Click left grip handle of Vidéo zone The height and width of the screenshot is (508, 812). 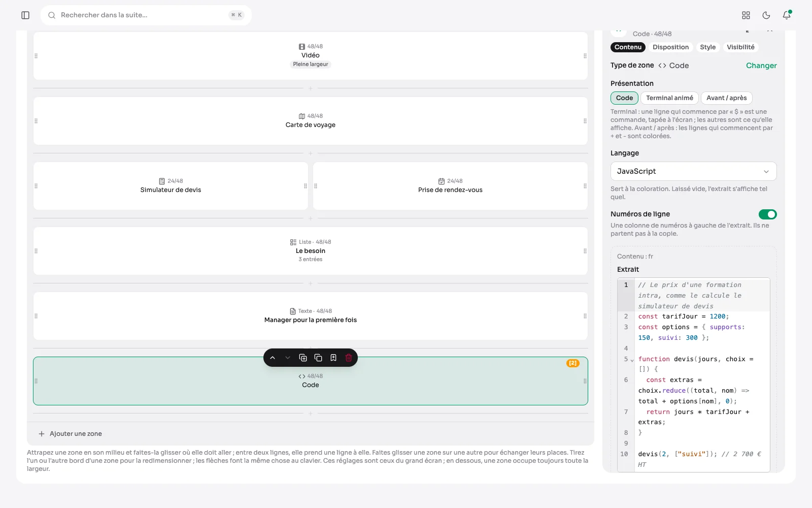point(36,56)
